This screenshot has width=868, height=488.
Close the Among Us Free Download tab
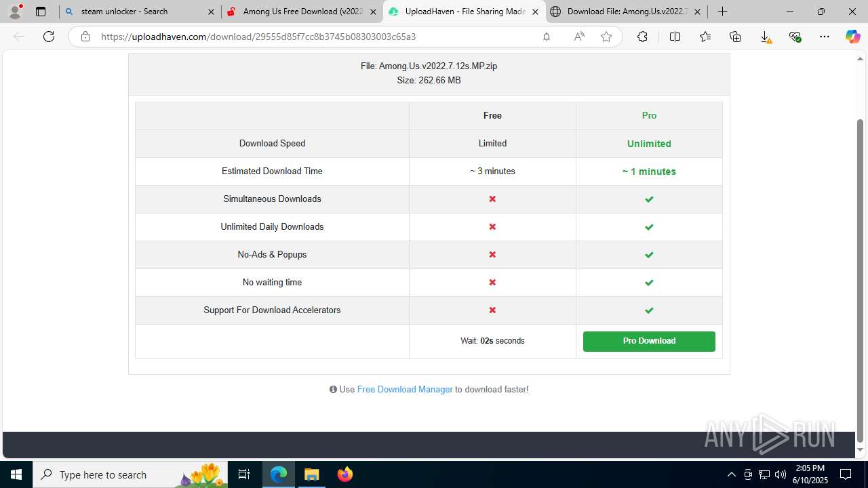point(373,12)
